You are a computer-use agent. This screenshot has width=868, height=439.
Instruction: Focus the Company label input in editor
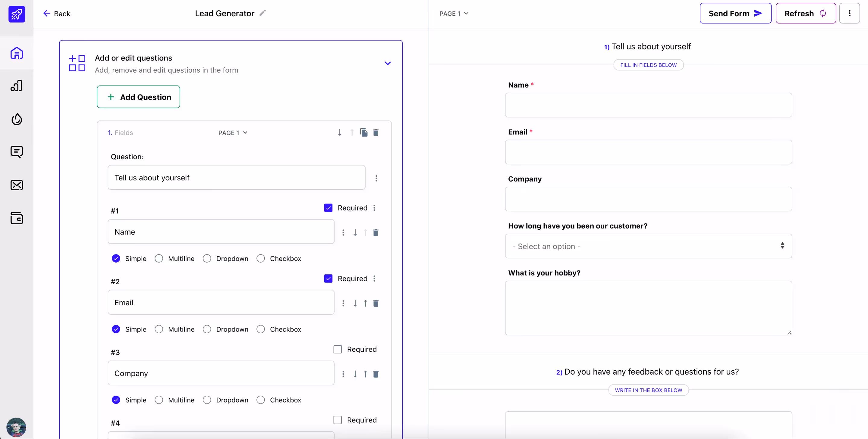pyautogui.click(x=221, y=373)
